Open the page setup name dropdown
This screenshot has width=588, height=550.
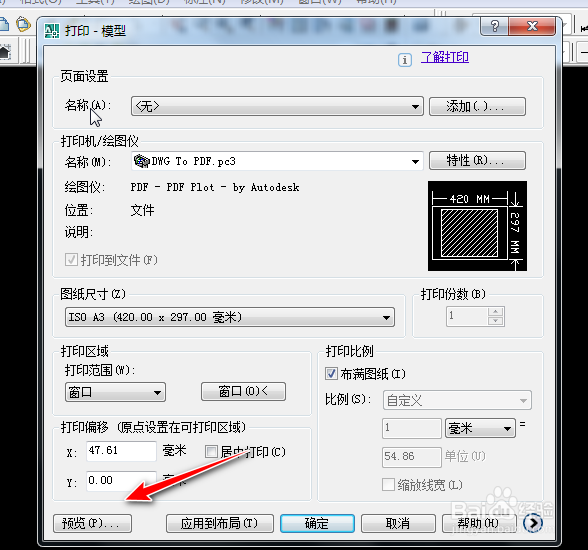click(x=277, y=106)
